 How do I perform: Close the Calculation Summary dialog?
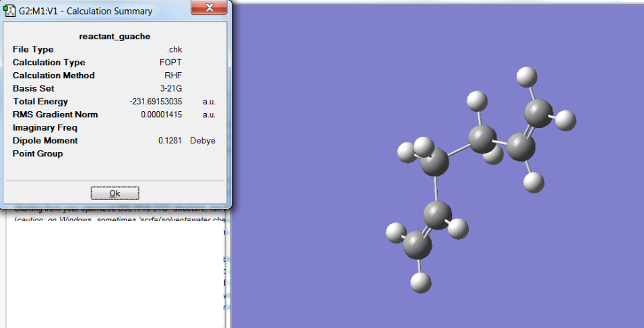[209, 7]
